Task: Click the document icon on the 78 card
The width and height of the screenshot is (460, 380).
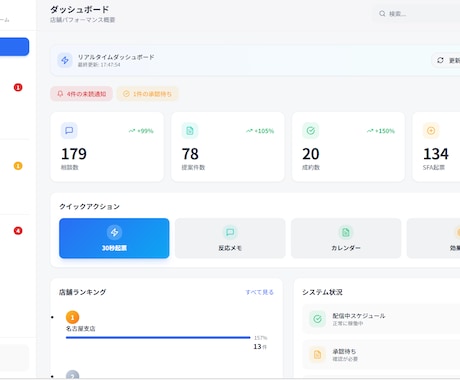Action: [190, 130]
